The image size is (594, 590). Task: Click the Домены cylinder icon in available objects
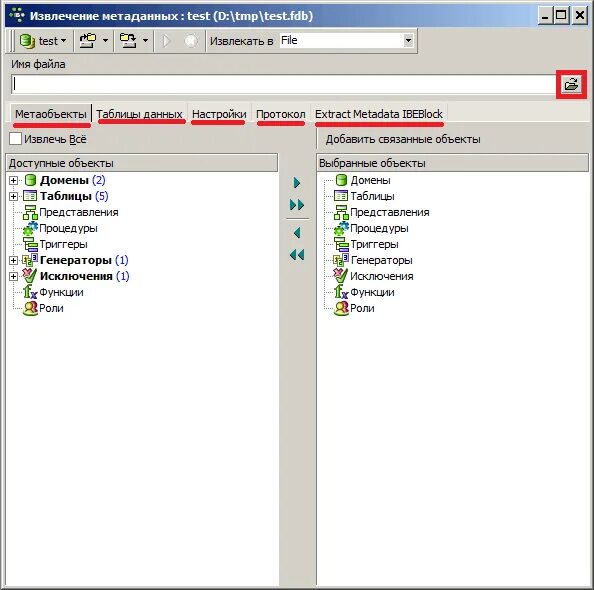(x=30, y=180)
